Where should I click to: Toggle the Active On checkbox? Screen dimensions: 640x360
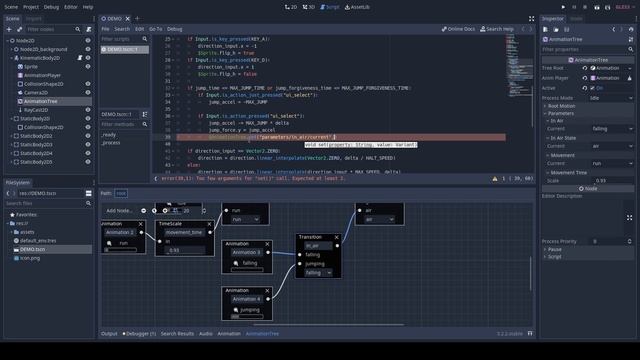click(592, 88)
